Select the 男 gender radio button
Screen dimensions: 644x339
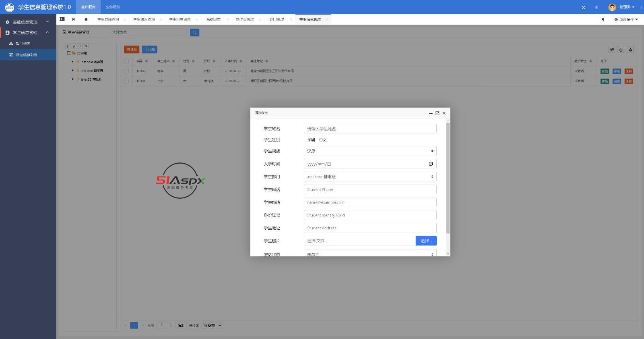309,140
